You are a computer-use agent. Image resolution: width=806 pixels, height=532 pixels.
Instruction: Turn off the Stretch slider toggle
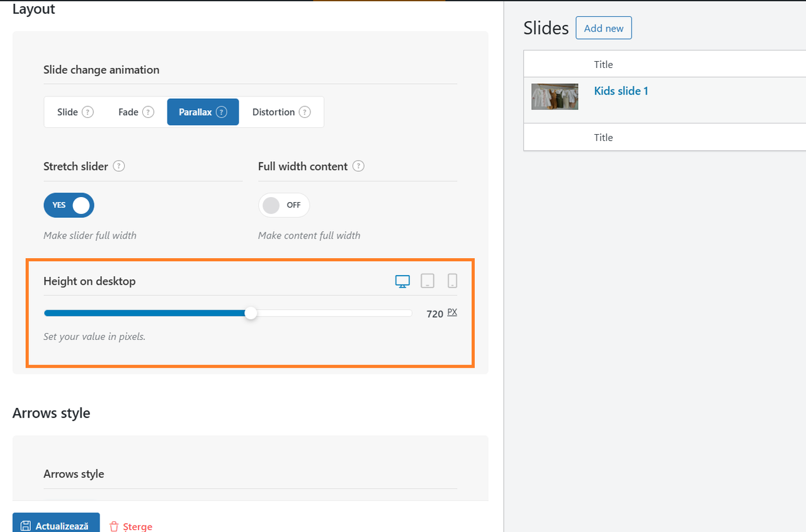point(69,205)
